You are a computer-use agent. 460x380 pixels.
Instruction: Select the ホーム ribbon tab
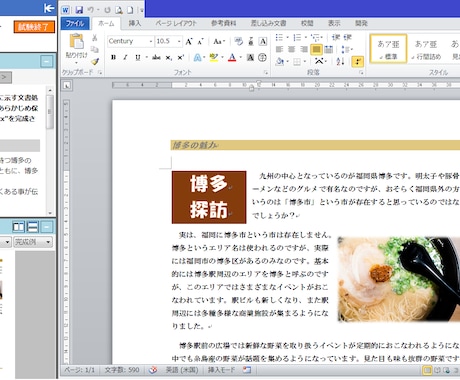tap(106, 23)
